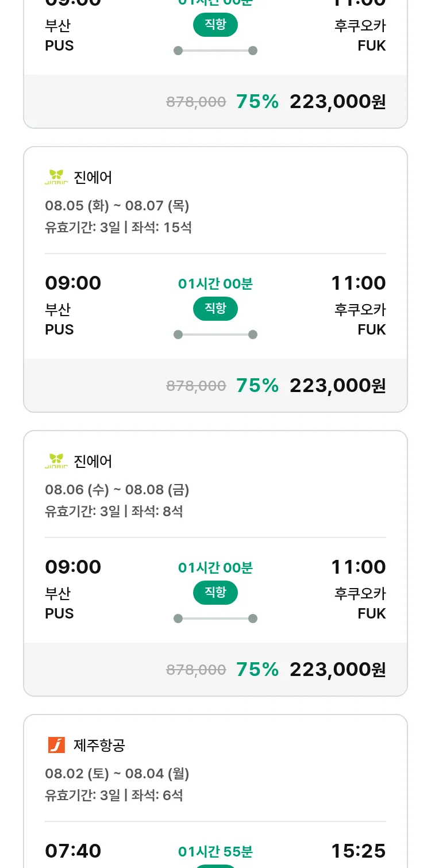Screen dimensions: 431x868
Task: Click the route line on the 08.06 flight
Action: pos(215,619)
